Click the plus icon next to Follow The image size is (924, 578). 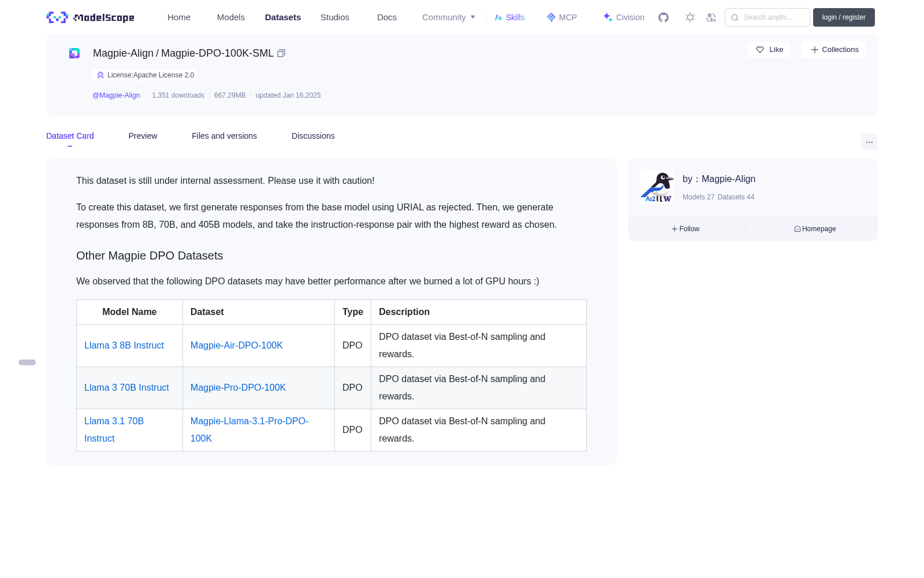tap(675, 229)
